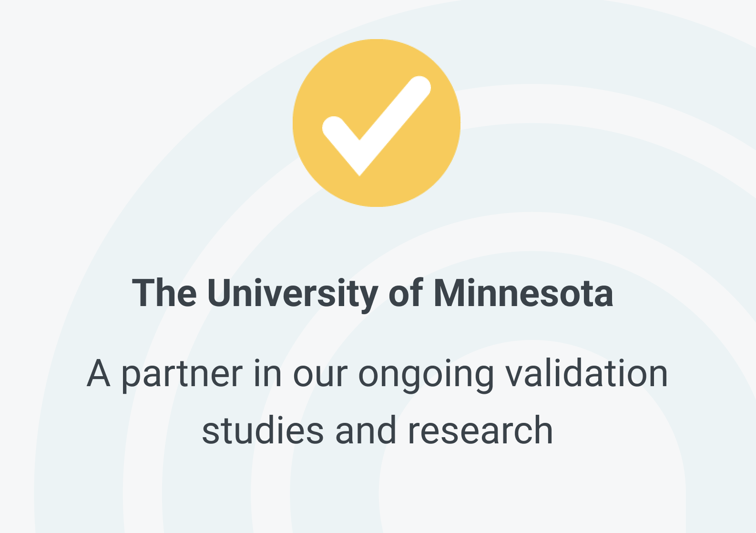Click the word partner in the description
The image size is (756, 533).
(x=182, y=377)
